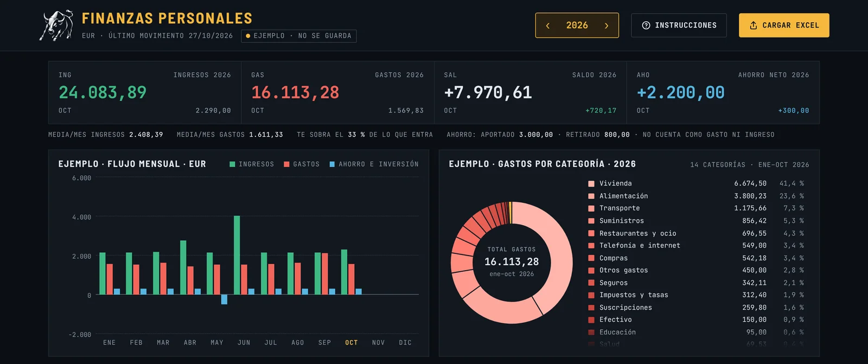Click the OCT month label on axis
This screenshot has width=868, height=364.
point(352,343)
